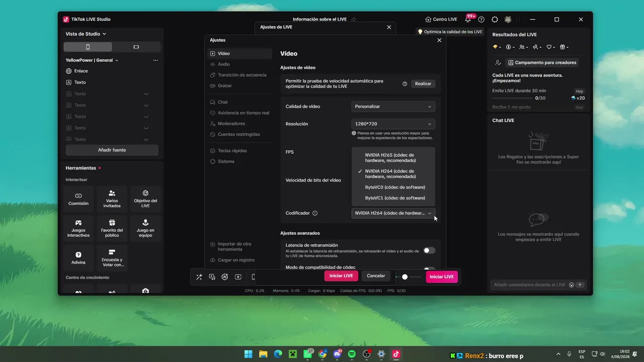Click Cancelar in Ajustes de LIVE dialog
Screen dimensions: 644x362
click(x=376, y=276)
